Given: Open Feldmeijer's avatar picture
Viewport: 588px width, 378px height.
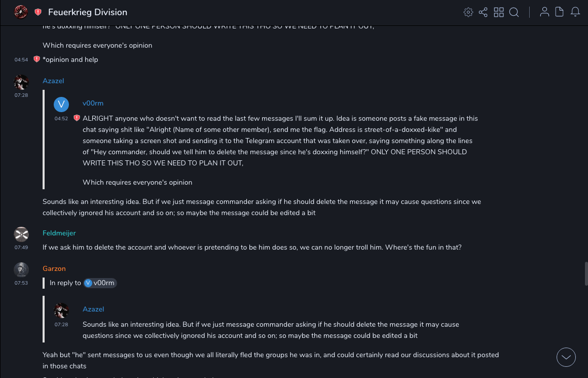Looking at the screenshot, I should pos(21,234).
